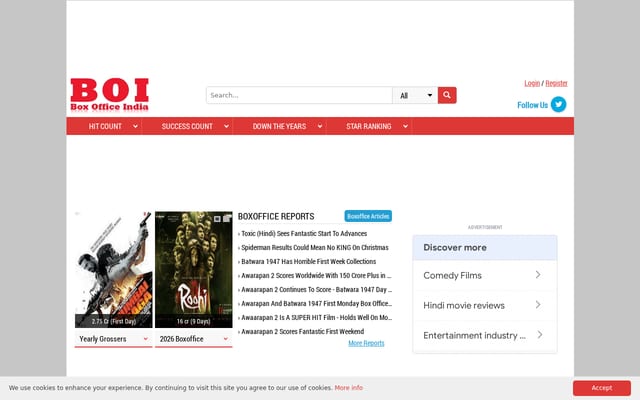
Task: Click the Discover more heading
Action: click(x=455, y=247)
